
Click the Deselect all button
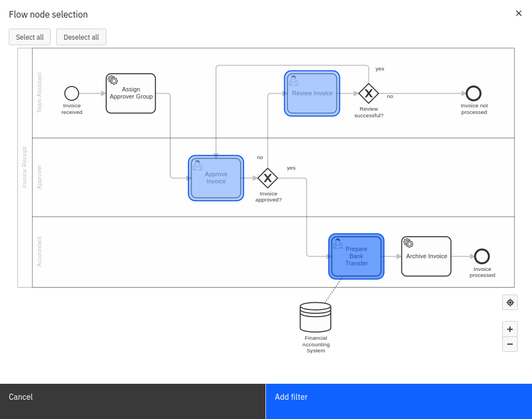[x=81, y=37]
